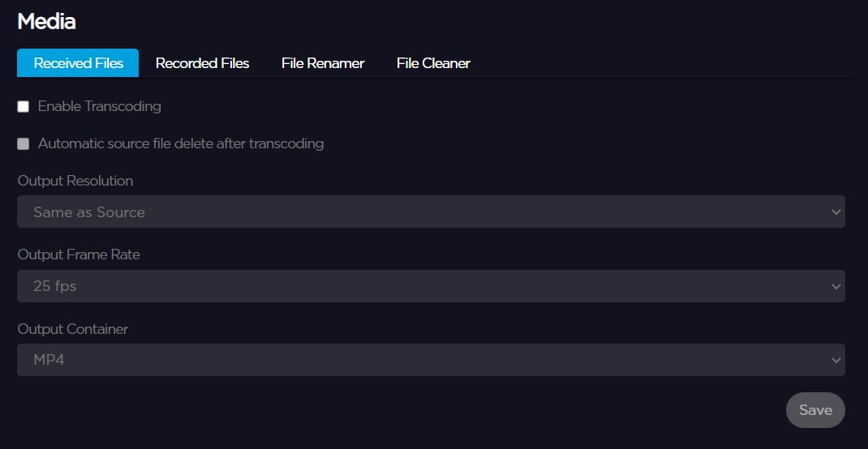The width and height of the screenshot is (868, 449).
Task: Open the Output Resolution dropdown field
Action: [x=430, y=212]
